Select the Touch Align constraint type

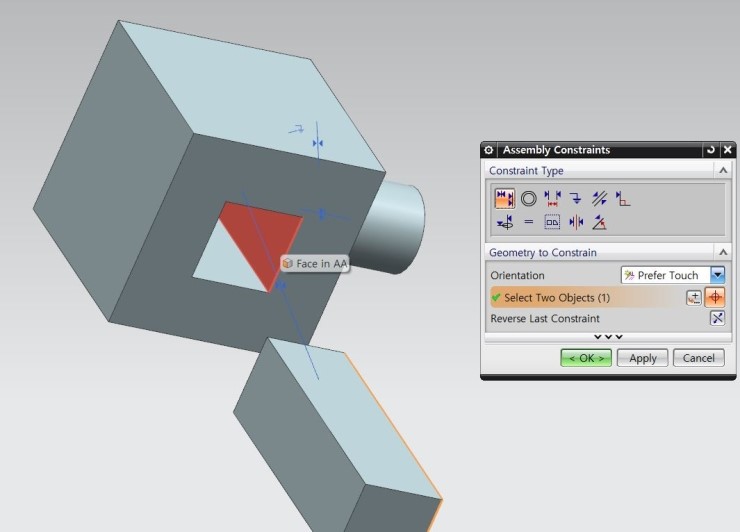pos(504,198)
